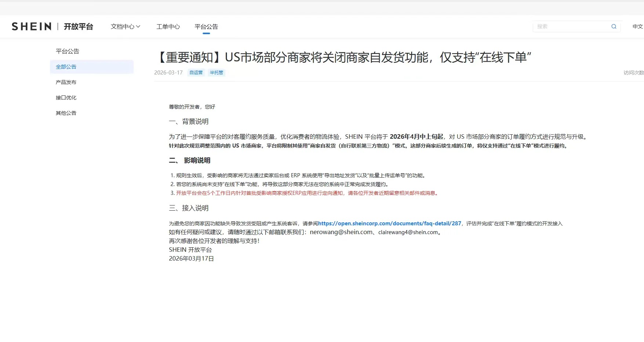Open the 文档中心 dropdown menu
This screenshot has width=644, height=342.
(x=123, y=26)
